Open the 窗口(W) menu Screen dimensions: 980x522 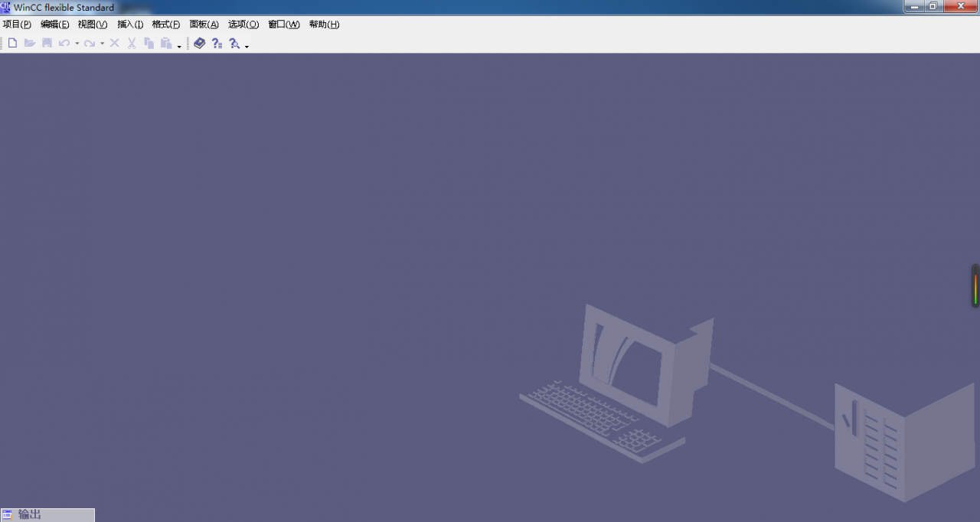point(284,24)
